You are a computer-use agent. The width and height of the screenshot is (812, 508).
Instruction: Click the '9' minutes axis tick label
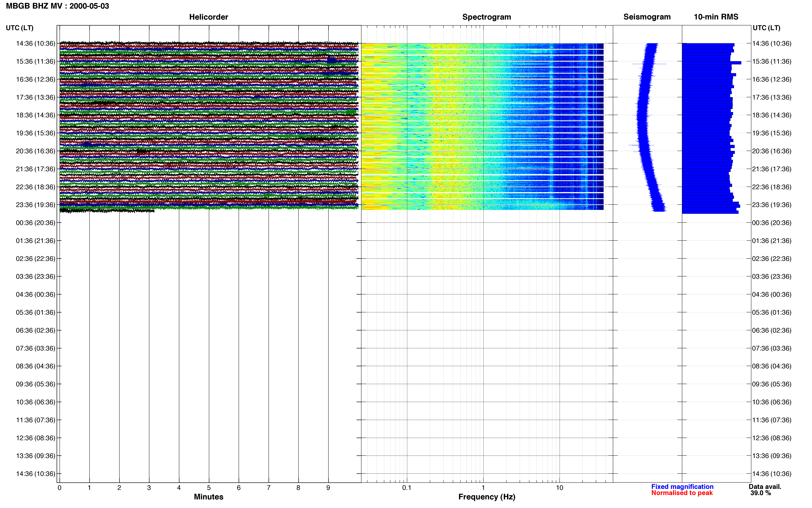[x=328, y=488]
